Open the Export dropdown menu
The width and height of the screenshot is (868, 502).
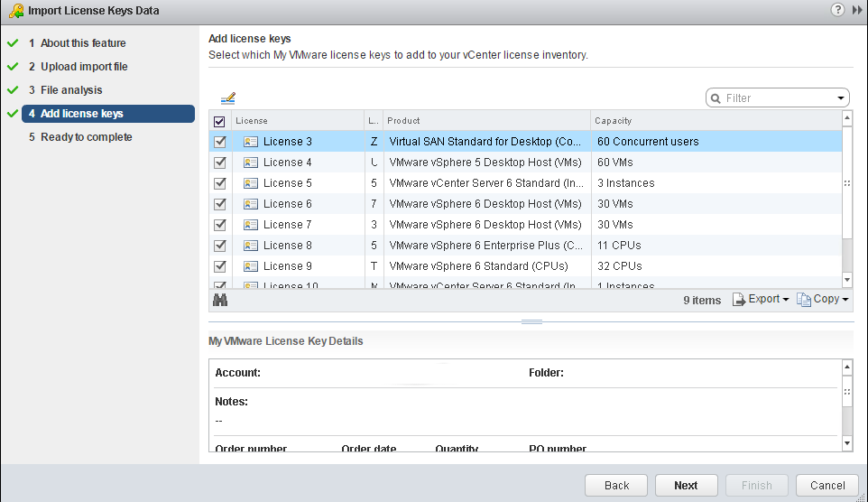point(761,299)
